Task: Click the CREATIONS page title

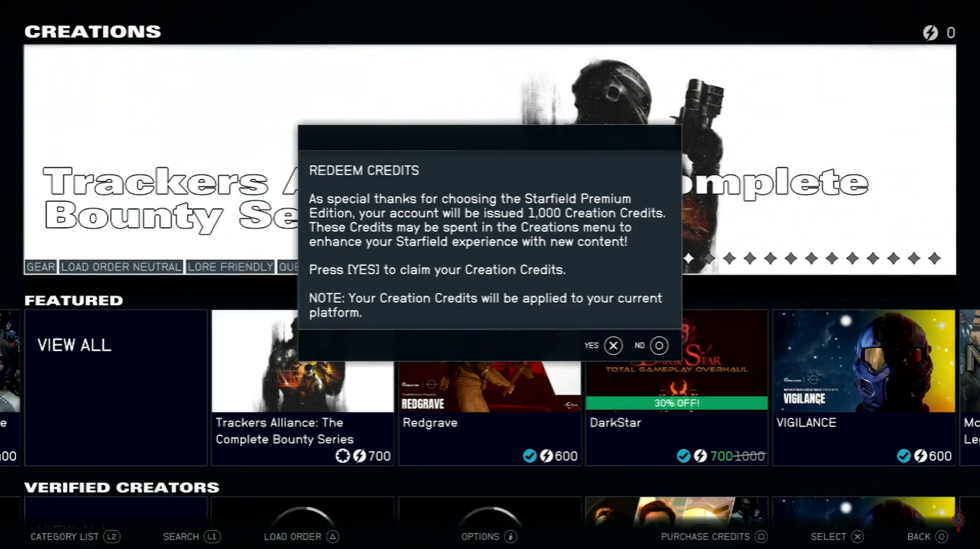Action: pyautogui.click(x=93, y=31)
